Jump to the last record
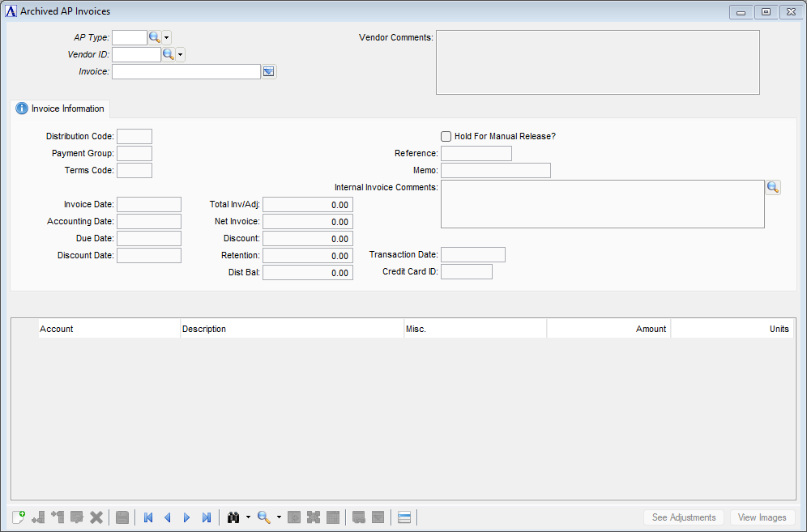This screenshot has height=532, width=807. click(x=207, y=517)
